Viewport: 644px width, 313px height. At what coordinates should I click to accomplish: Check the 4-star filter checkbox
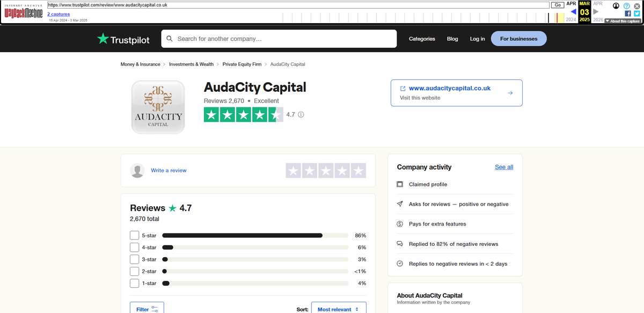pyautogui.click(x=134, y=248)
